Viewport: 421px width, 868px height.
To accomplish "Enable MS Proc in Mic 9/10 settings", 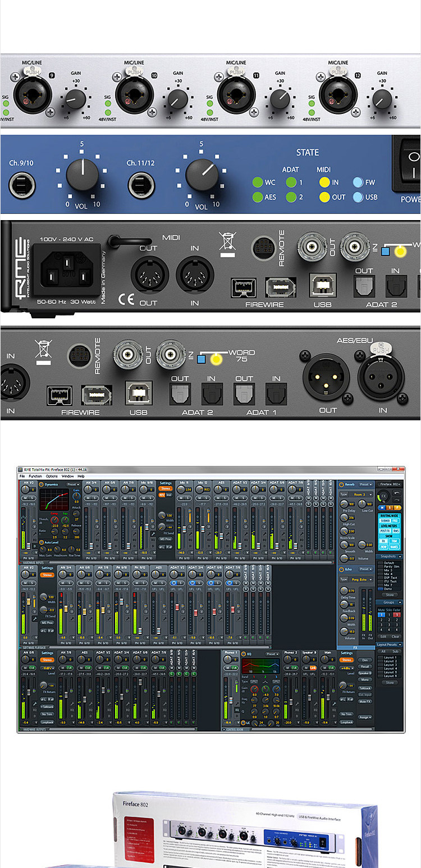I will pos(165,538).
